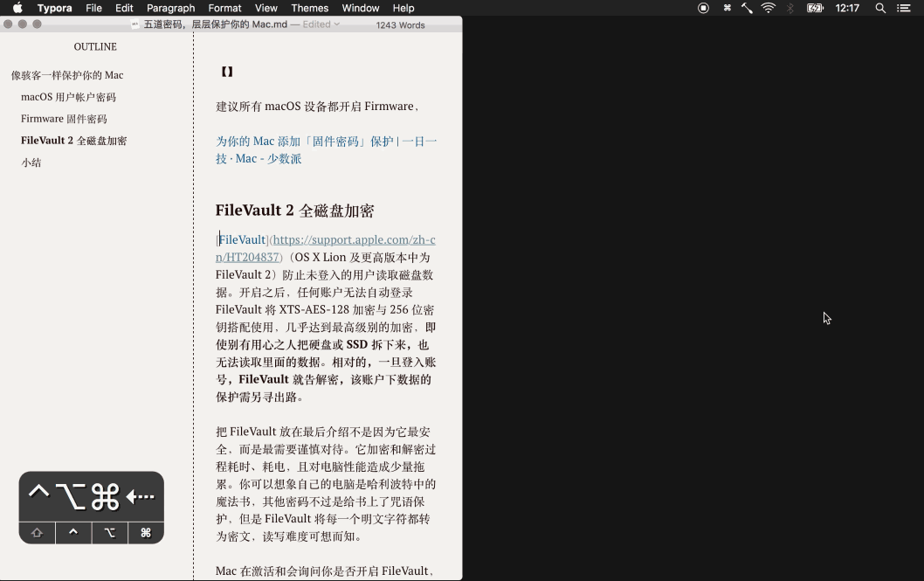Image resolution: width=924 pixels, height=581 pixels.
Task: Jump to outline item FileVault 2 全磁盘加密
Action: 73,141
